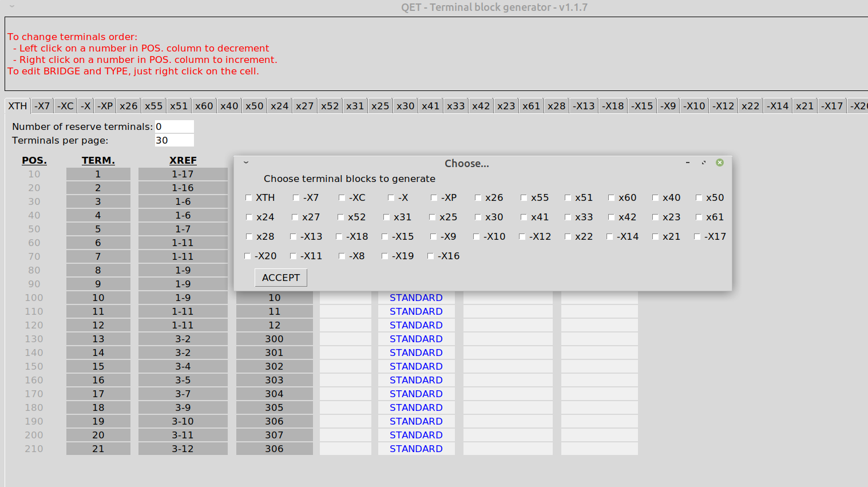Open the Choose dialog window menu chevron
Viewport: 868px width, 487px height.
point(246,163)
